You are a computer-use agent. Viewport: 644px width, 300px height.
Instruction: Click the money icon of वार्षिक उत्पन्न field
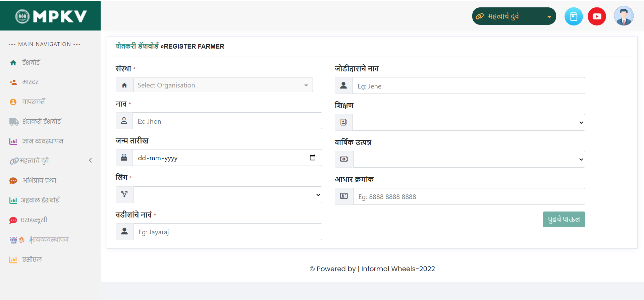click(x=344, y=159)
